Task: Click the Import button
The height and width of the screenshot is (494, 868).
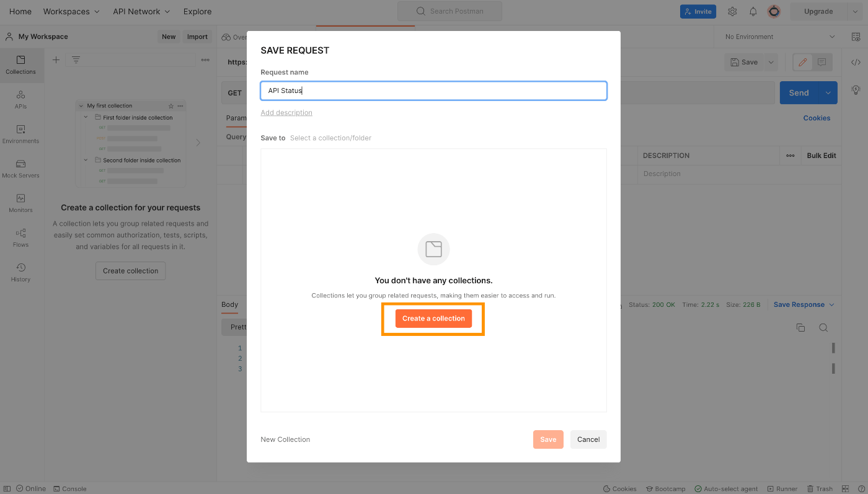Action: (197, 37)
